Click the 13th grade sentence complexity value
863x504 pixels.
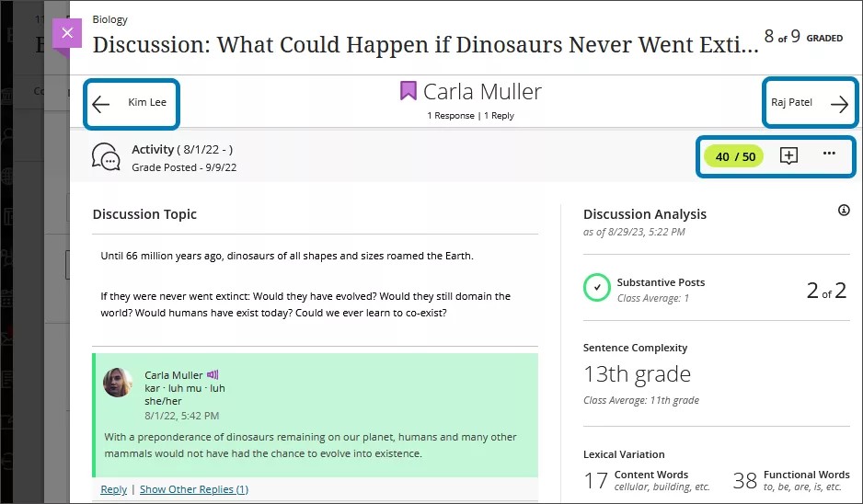click(x=637, y=374)
